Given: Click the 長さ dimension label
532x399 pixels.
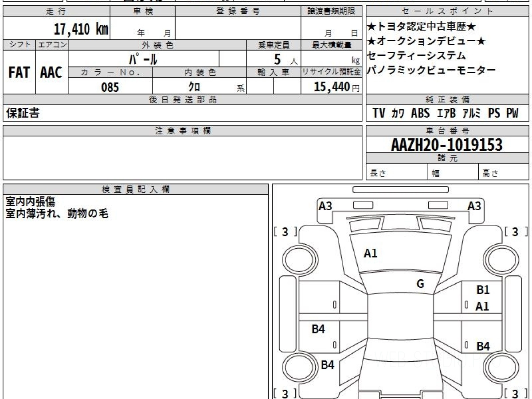Looking at the screenshot, I should [378, 174].
